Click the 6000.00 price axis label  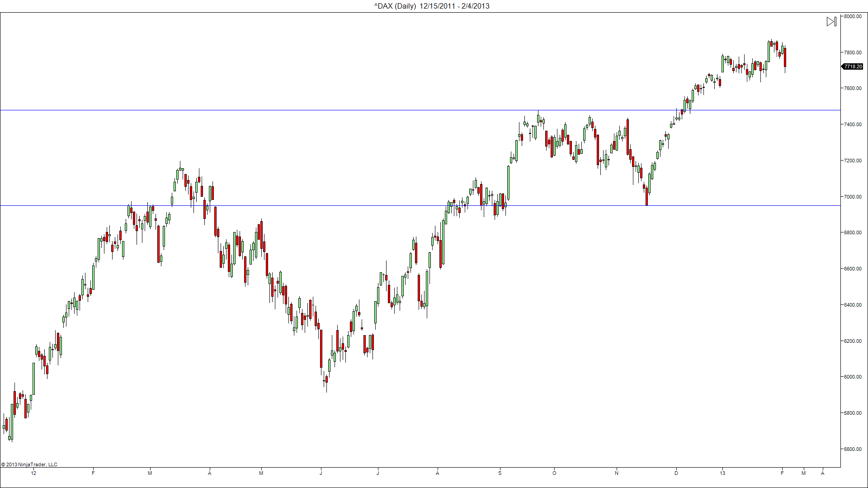pos(853,377)
